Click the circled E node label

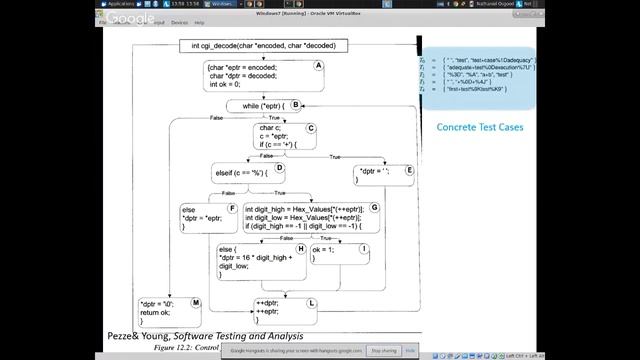409,171
